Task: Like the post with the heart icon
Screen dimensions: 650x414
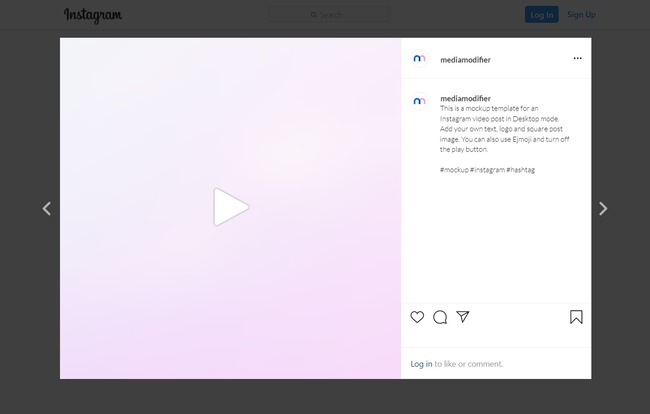Action: [x=417, y=317]
